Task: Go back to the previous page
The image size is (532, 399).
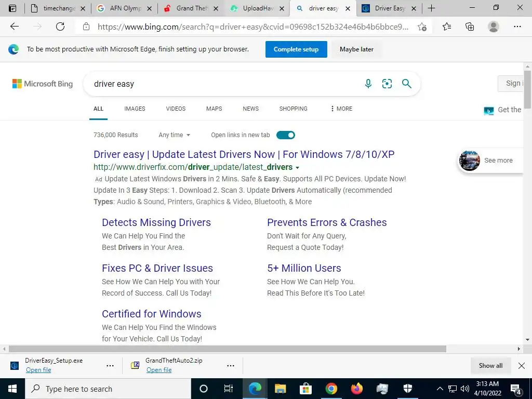Action: coord(14,26)
